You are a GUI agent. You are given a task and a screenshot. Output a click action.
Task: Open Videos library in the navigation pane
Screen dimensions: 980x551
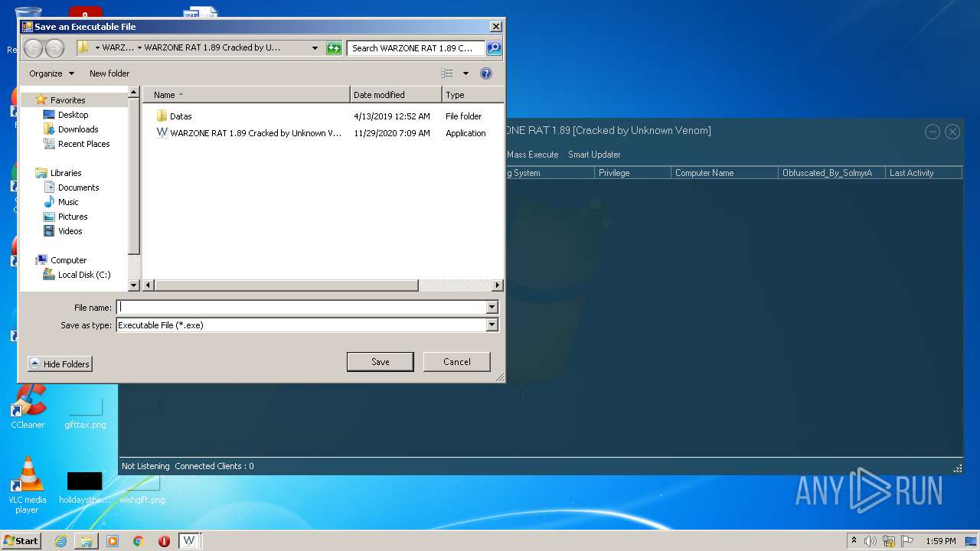click(x=70, y=231)
